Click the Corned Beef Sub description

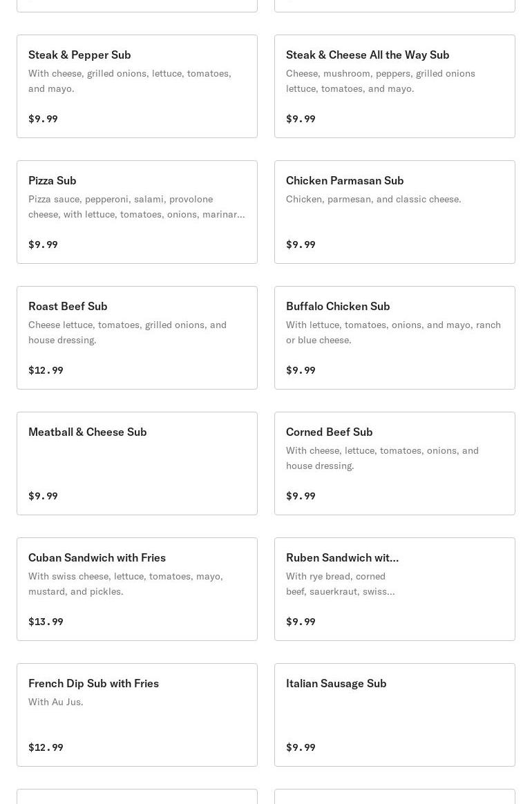tap(382, 458)
